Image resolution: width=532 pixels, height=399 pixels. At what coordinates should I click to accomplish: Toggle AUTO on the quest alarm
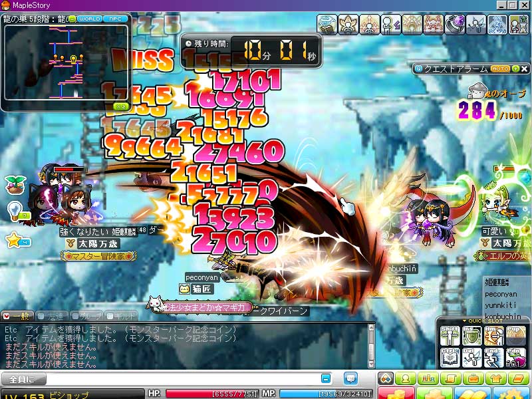pos(501,69)
